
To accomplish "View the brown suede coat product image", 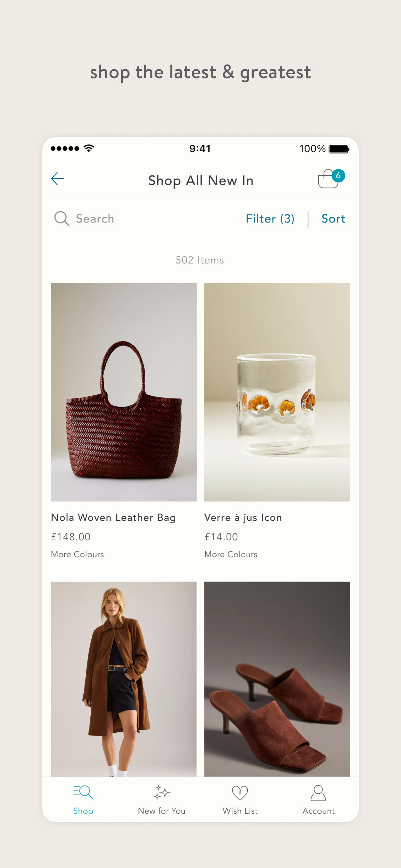I will tap(124, 679).
